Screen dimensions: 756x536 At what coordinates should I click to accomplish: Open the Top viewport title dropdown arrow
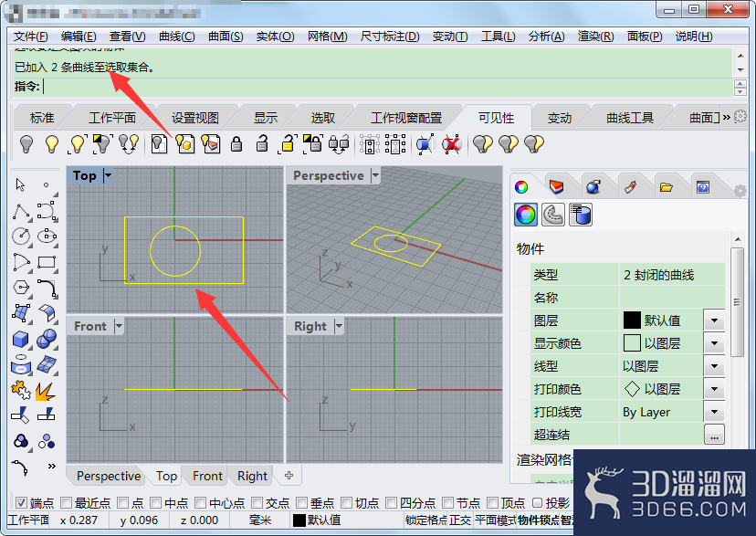click(108, 175)
